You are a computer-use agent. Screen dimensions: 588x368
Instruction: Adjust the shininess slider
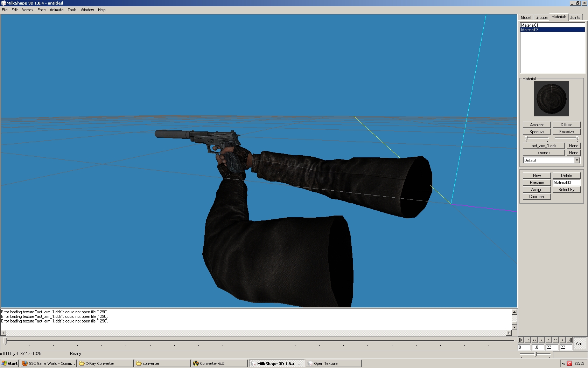coord(537,139)
